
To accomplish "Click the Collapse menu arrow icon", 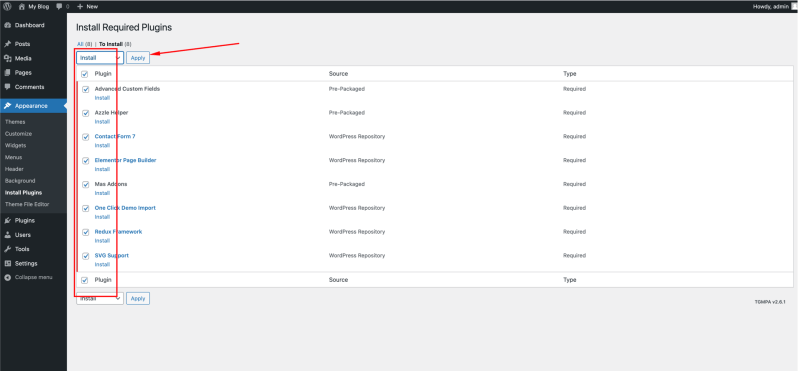I will (x=8, y=277).
